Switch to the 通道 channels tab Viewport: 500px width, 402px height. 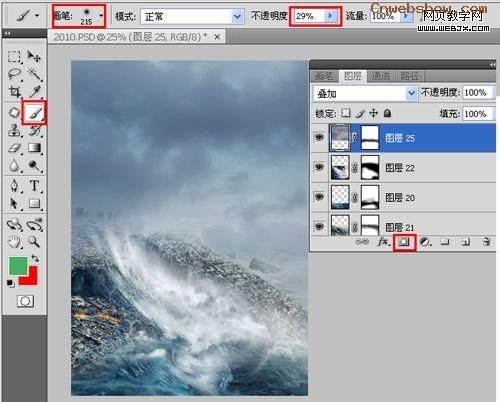tap(381, 76)
